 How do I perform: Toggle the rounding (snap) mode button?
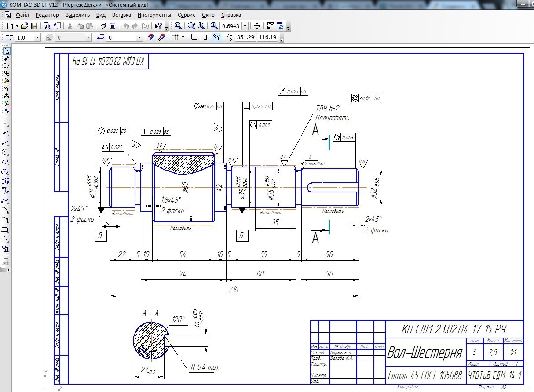(x=216, y=38)
